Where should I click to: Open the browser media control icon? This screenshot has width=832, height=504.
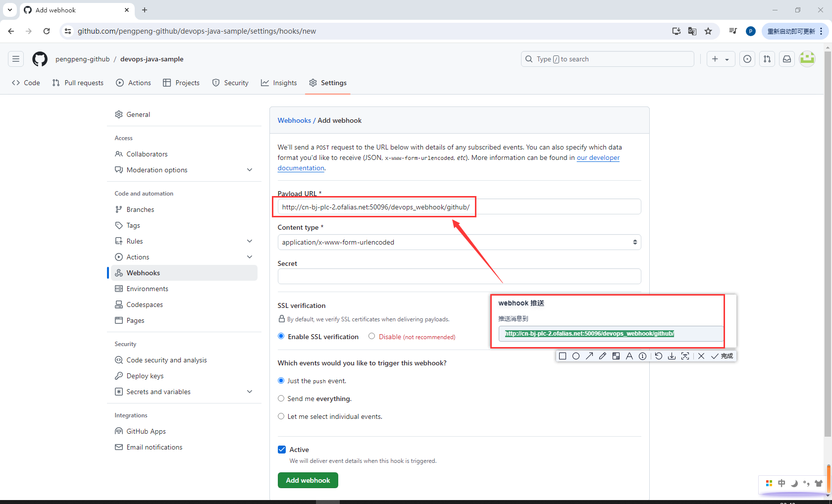point(733,31)
